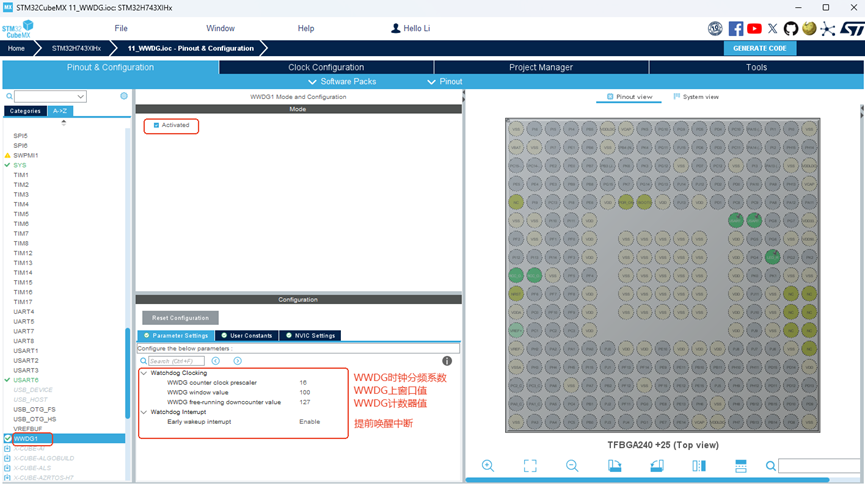
Task: Click the star-shaped network icon
Action: click(x=827, y=29)
